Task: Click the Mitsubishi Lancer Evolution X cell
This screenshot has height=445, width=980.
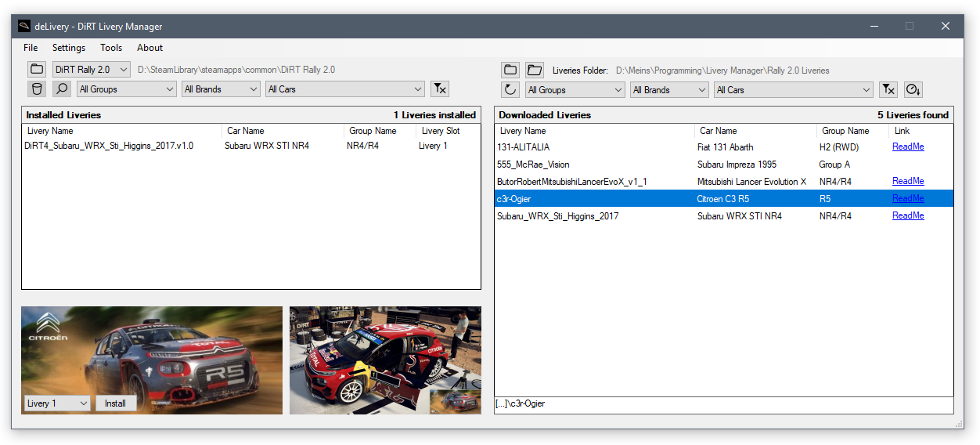Action: [751, 181]
